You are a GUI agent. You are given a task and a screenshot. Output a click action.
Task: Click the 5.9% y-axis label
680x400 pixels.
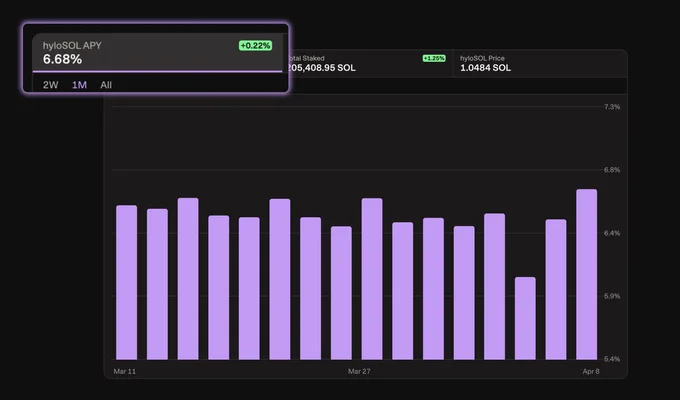(612, 296)
